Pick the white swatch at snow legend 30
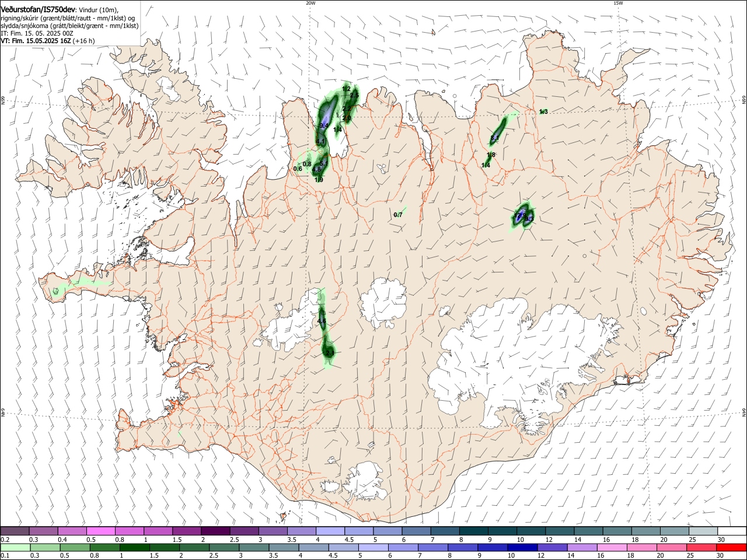 tap(732, 531)
